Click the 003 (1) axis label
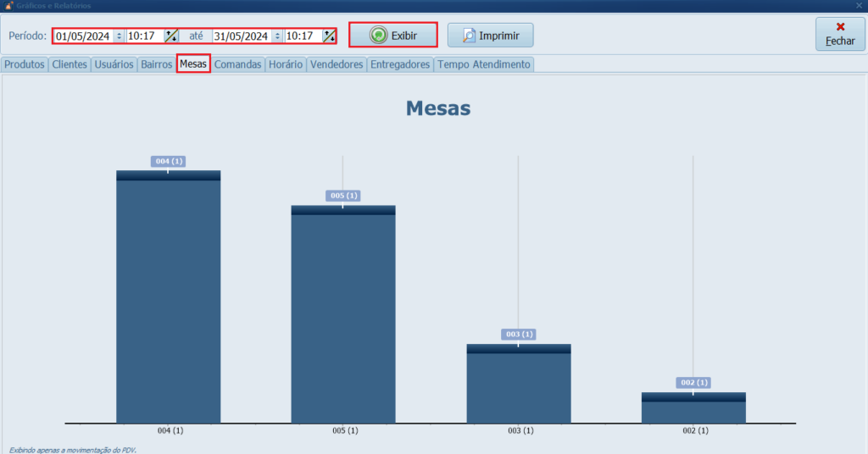 (520, 430)
